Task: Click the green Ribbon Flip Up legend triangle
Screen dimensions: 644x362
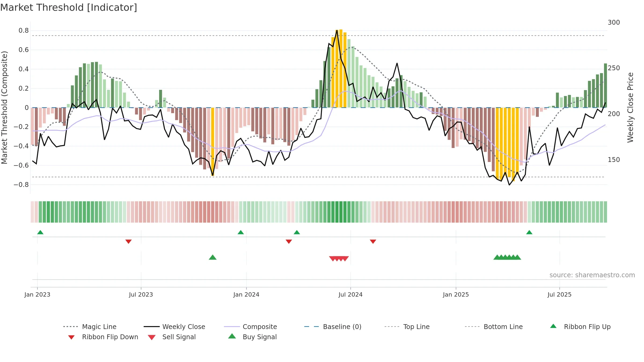Action: 553,326
